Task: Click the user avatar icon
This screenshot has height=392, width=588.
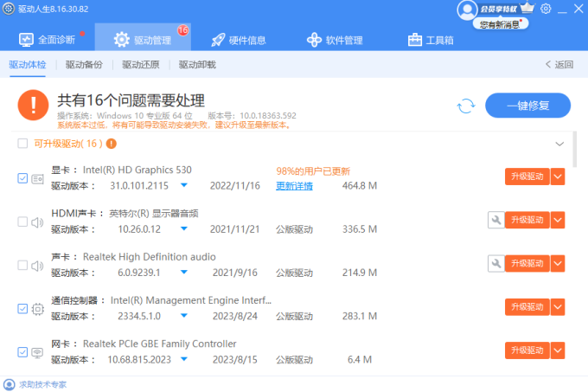Action: (x=467, y=10)
